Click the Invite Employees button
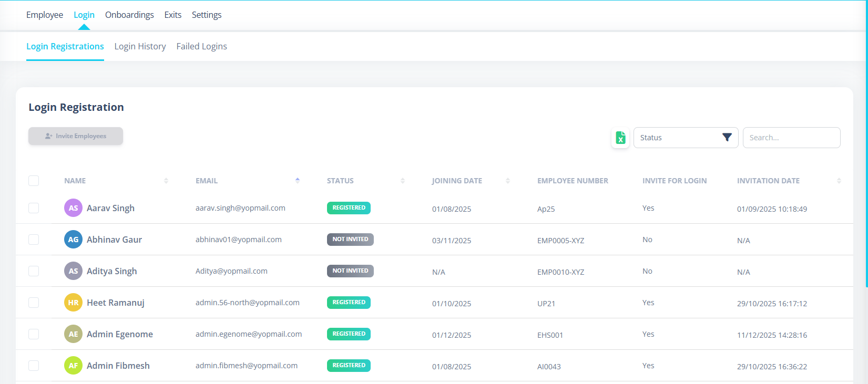The width and height of the screenshot is (868, 384). (x=76, y=136)
